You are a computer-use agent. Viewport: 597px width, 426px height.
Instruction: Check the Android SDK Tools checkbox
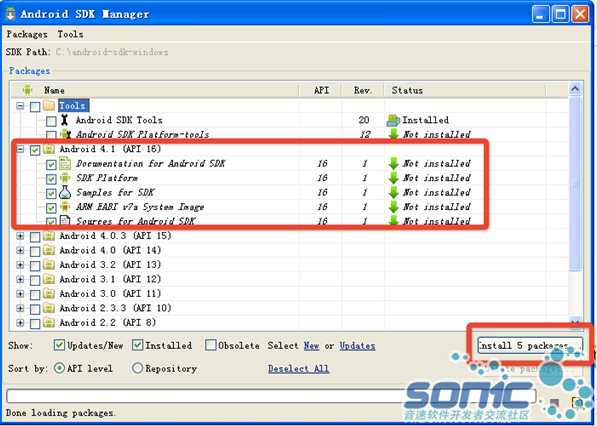[x=51, y=121]
